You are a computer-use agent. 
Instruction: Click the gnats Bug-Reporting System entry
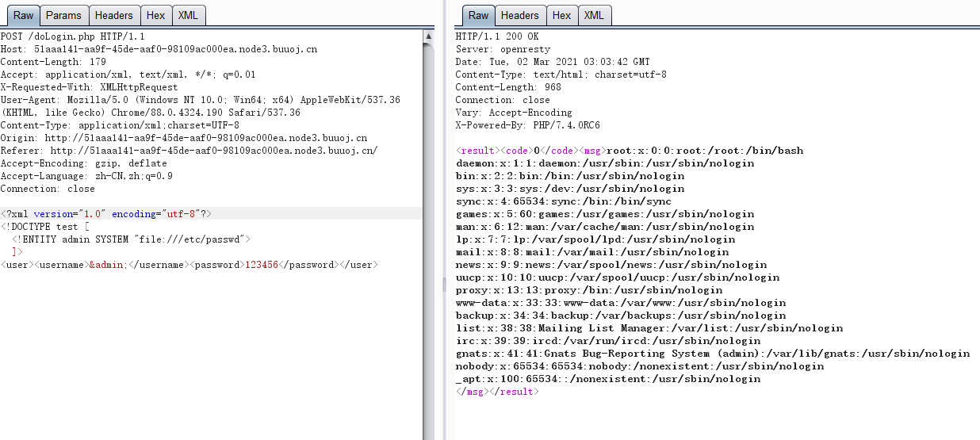click(713, 354)
